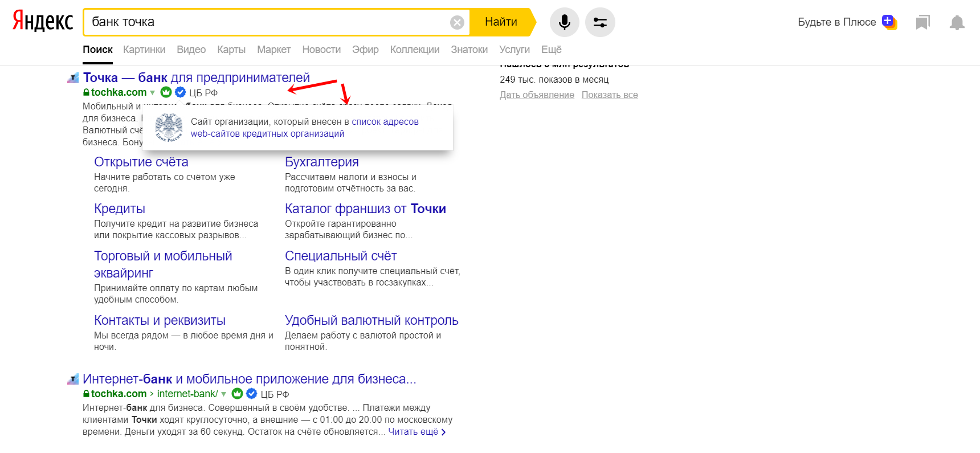This screenshot has width=980, height=453.
Task: Open the Ещё menu
Action: pyautogui.click(x=551, y=50)
